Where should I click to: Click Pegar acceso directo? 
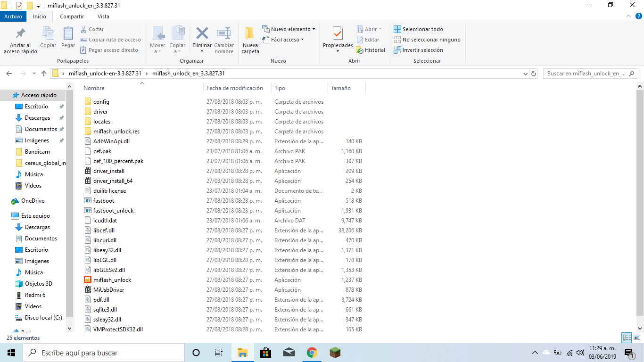click(x=109, y=50)
